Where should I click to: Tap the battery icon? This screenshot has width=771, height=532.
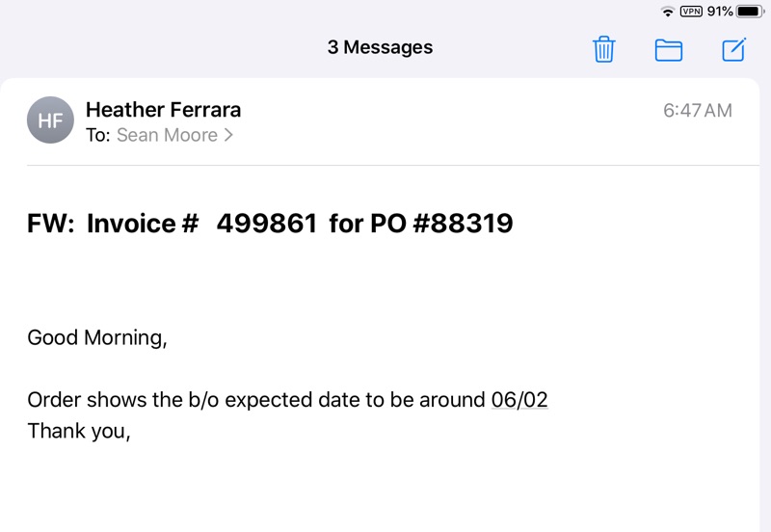tap(750, 12)
